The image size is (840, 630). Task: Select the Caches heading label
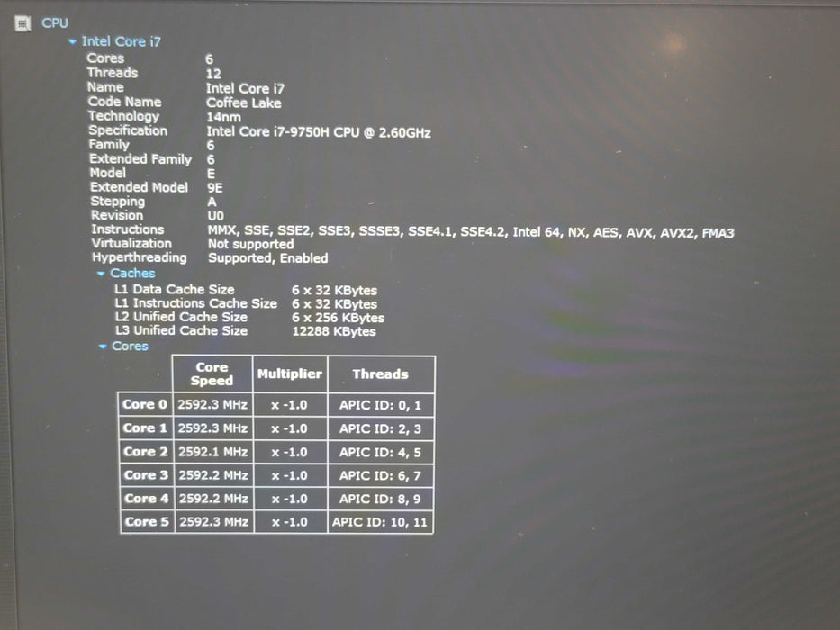[132, 274]
